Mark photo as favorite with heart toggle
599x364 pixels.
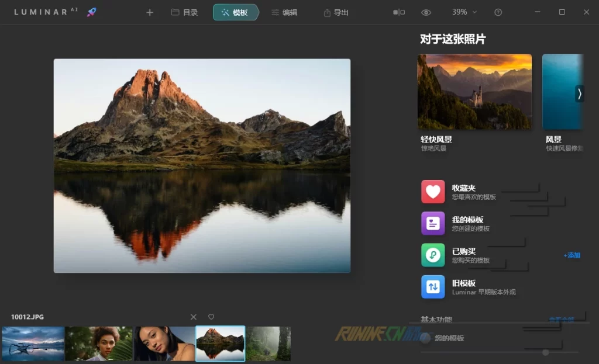click(x=211, y=317)
